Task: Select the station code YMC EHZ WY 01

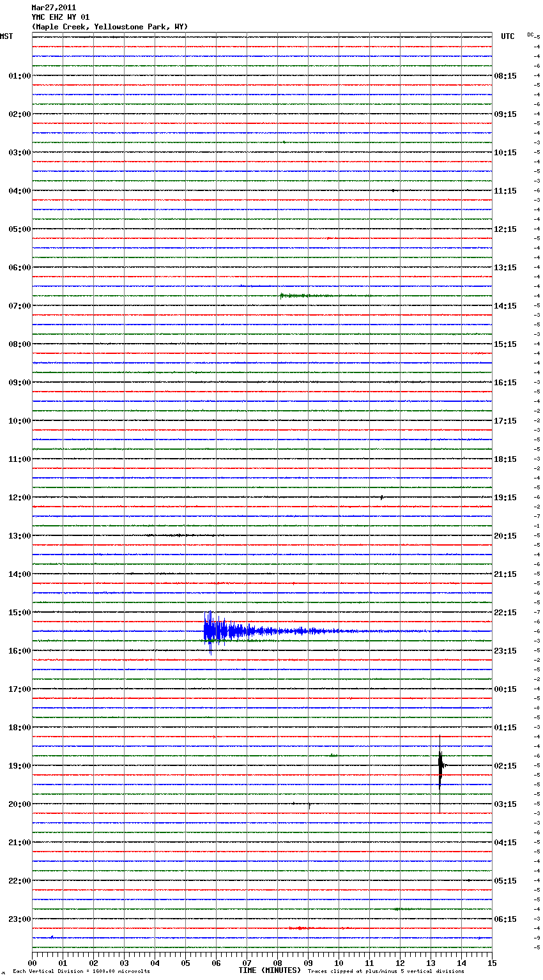Action: pyautogui.click(x=61, y=17)
